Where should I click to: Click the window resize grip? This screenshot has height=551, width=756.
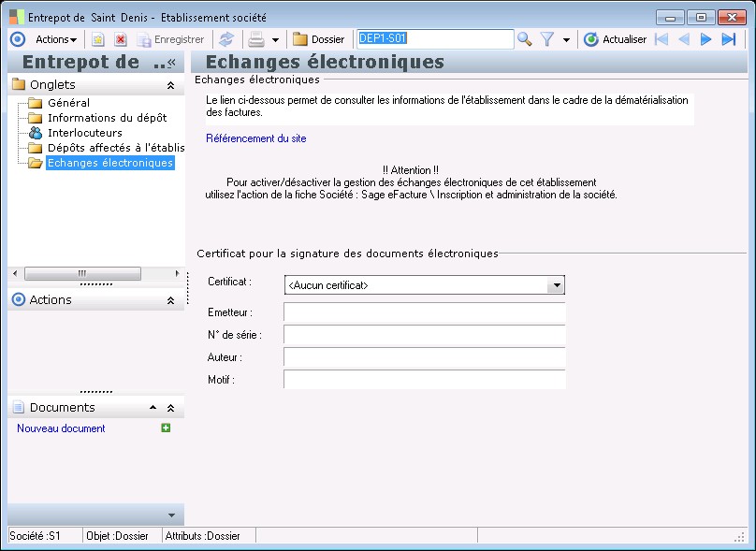[x=739, y=537]
